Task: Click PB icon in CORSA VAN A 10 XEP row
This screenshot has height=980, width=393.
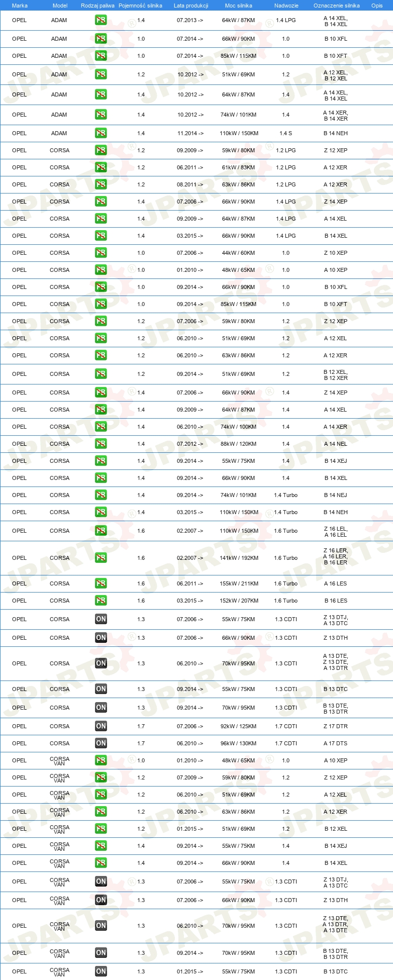Action: [101, 760]
